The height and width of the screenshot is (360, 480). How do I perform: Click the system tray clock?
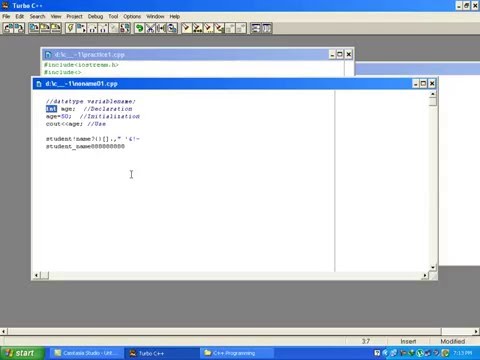point(462,353)
